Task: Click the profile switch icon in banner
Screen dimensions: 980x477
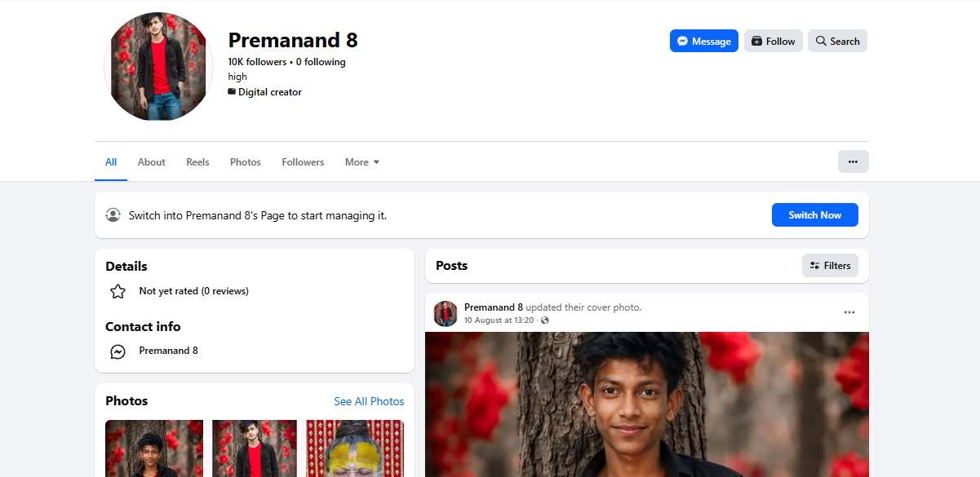Action: point(113,215)
